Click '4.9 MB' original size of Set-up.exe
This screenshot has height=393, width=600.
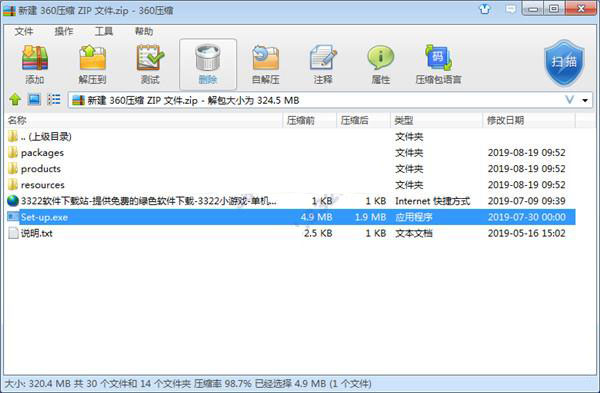[316, 217]
